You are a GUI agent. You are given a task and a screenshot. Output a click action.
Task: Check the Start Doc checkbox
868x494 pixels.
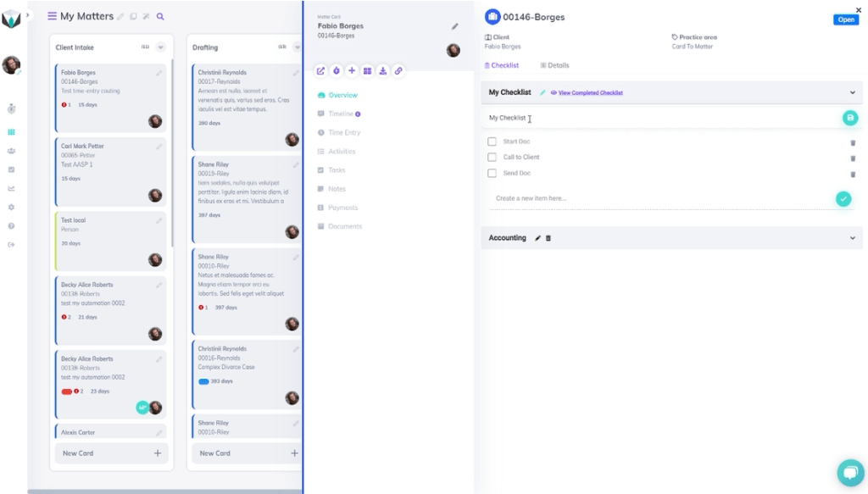[492, 142]
